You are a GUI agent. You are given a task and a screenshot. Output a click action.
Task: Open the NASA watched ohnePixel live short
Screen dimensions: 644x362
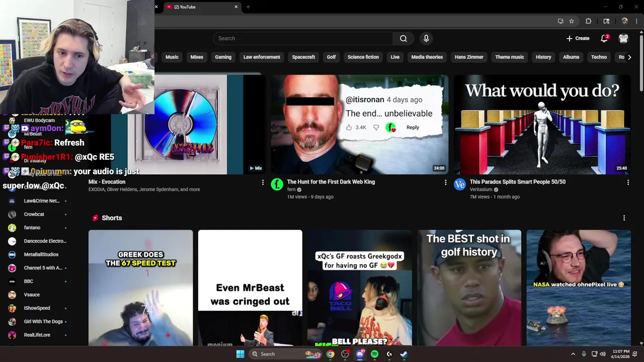click(x=579, y=288)
